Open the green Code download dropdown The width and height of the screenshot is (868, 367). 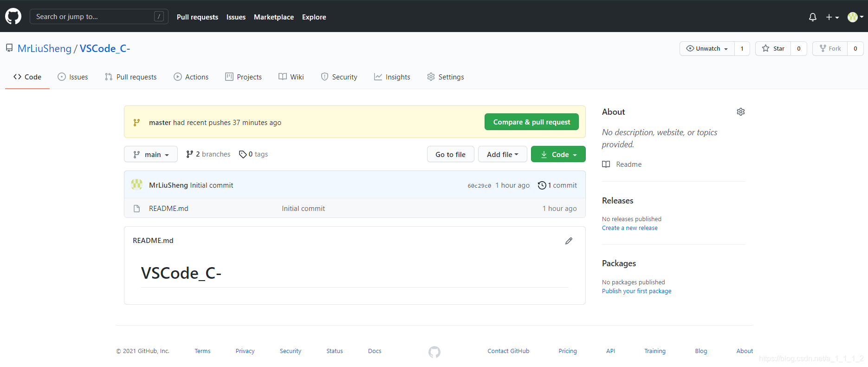coord(558,154)
